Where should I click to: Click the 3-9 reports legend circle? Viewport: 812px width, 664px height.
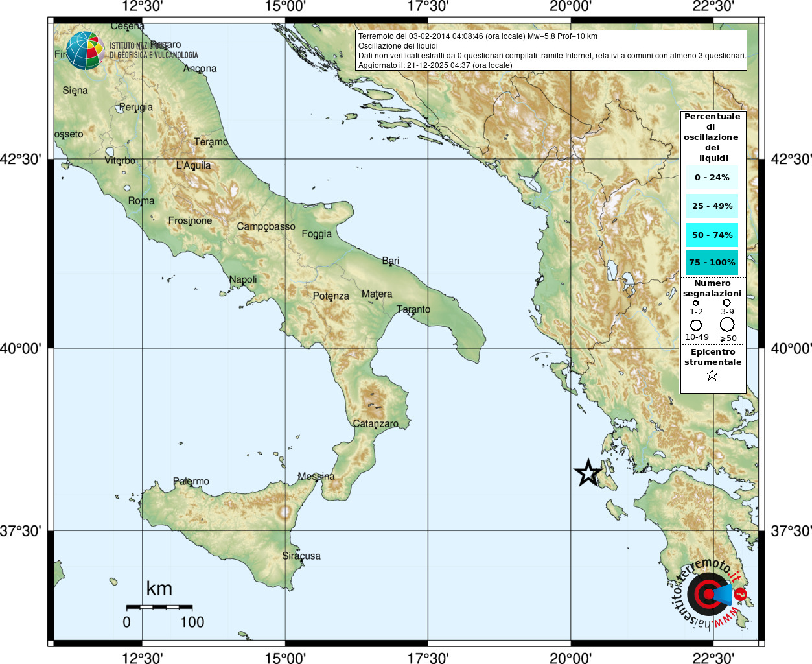click(x=727, y=303)
